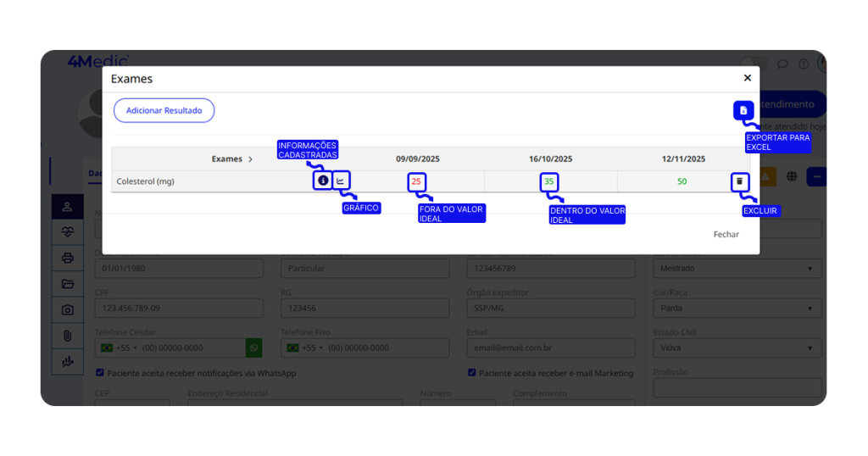
Task: Close the Exames dialog with X
Action: pos(747,78)
